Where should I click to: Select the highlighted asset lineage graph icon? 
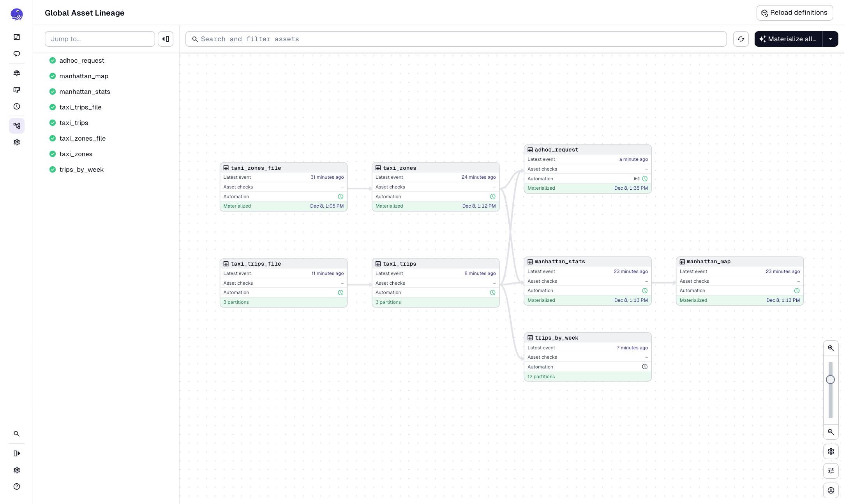click(x=17, y=126)
